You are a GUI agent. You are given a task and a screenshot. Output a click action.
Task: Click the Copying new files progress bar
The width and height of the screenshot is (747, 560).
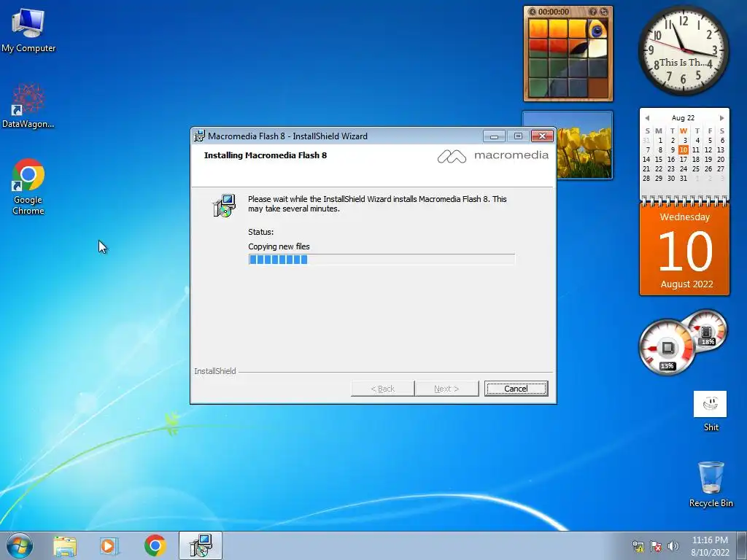coord(382,260)
